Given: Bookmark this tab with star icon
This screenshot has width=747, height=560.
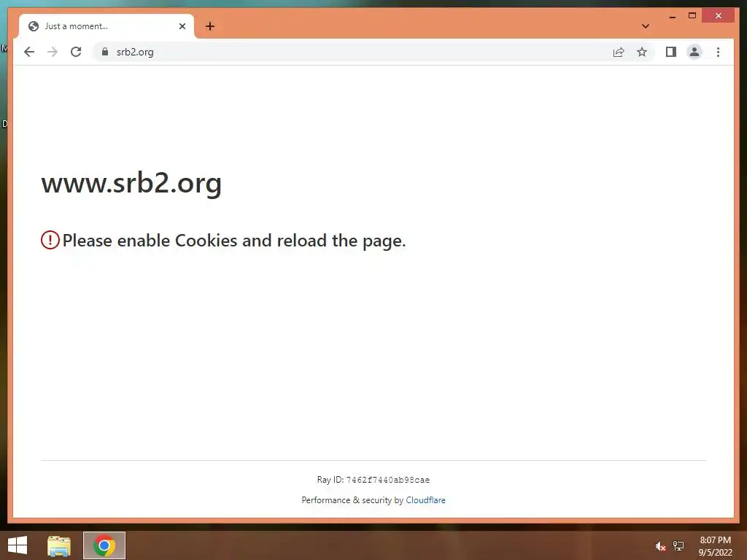Looking at the screenshot, I should (x=642, y=52).
